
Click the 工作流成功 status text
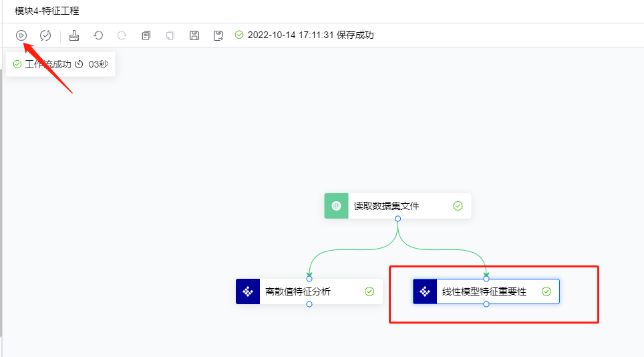(48, 64)
